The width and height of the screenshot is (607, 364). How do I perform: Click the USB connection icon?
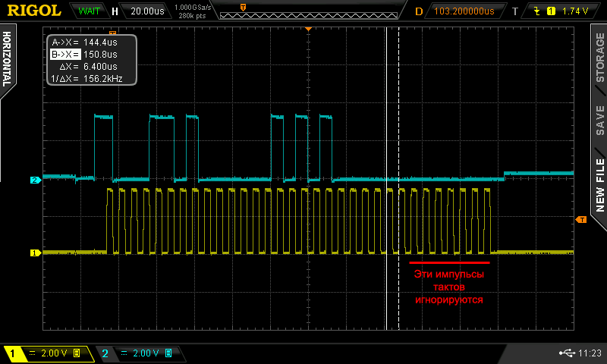point(567,353)
